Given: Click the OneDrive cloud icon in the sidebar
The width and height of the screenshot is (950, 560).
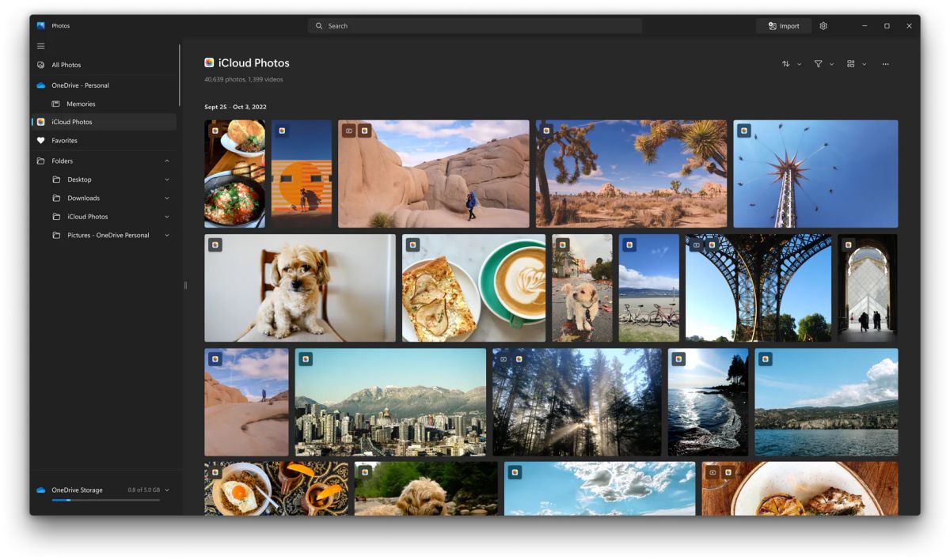Looking at the screenshot, I should (x=41, y=85).
